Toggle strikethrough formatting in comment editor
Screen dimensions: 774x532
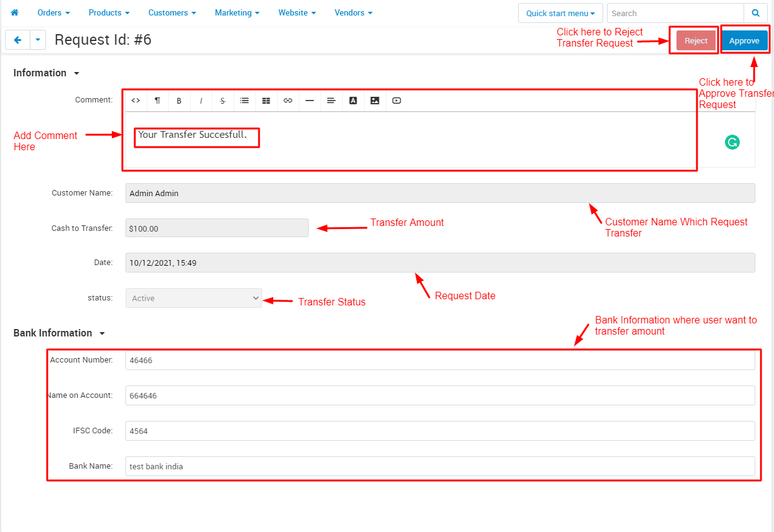coord(222,101)
